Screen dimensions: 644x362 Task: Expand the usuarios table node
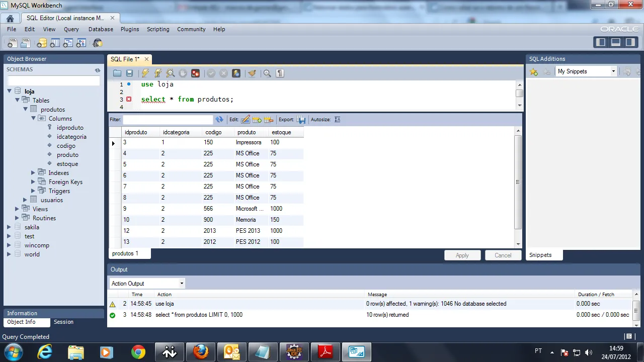point(25,200)
